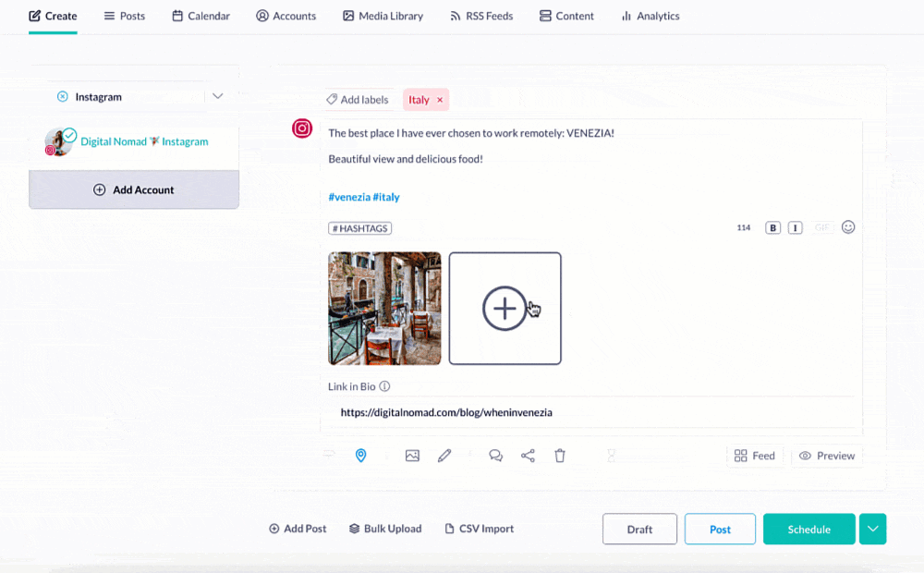Select the Venice cafe photo thumbnail
This screenshot has width=924, height=573.
pos(384,308)
